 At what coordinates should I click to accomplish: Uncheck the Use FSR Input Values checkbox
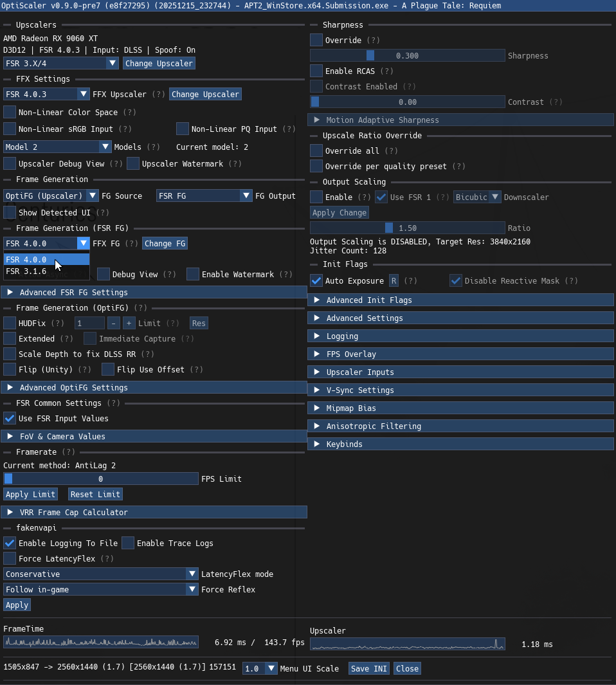tap(9, 418)
